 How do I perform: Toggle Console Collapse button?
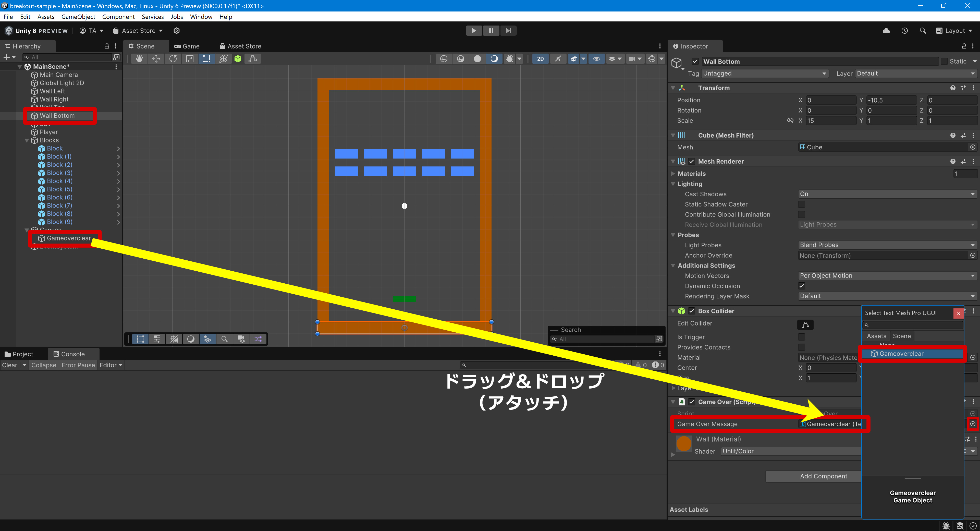44,365
